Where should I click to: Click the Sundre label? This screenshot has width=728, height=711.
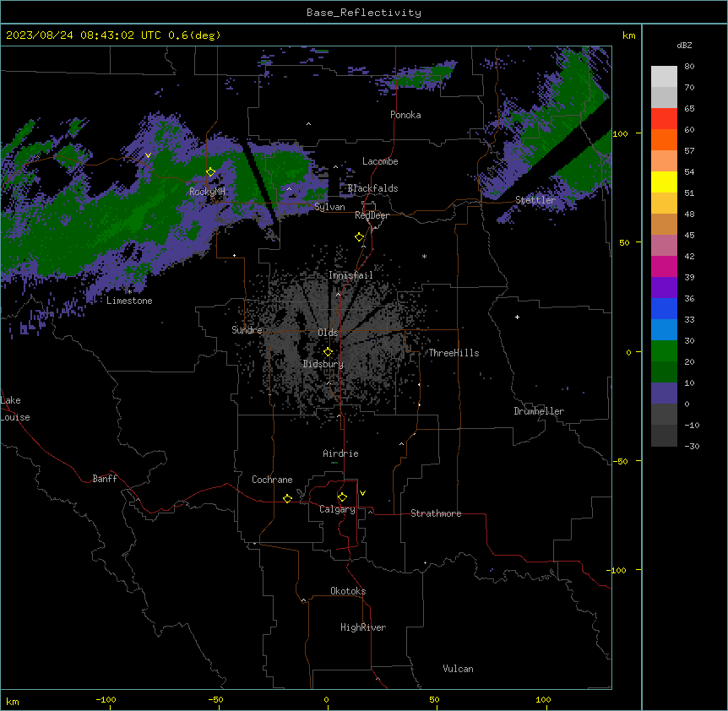(x=247, y=330)
